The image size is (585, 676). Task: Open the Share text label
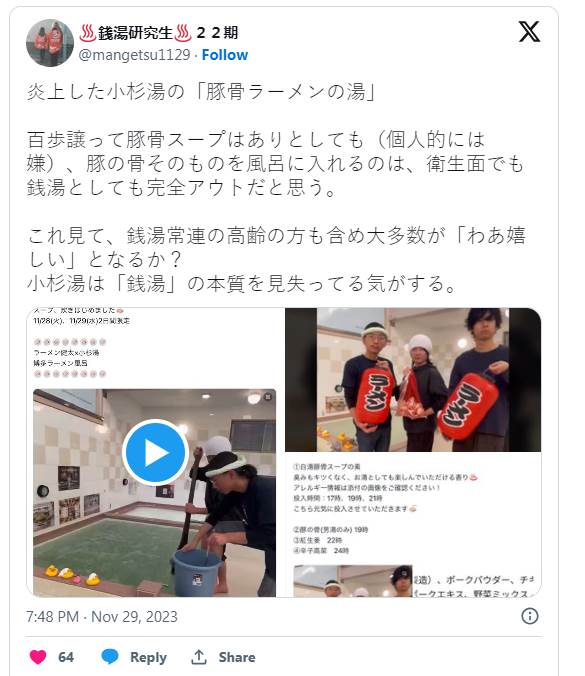pos(237,657)
